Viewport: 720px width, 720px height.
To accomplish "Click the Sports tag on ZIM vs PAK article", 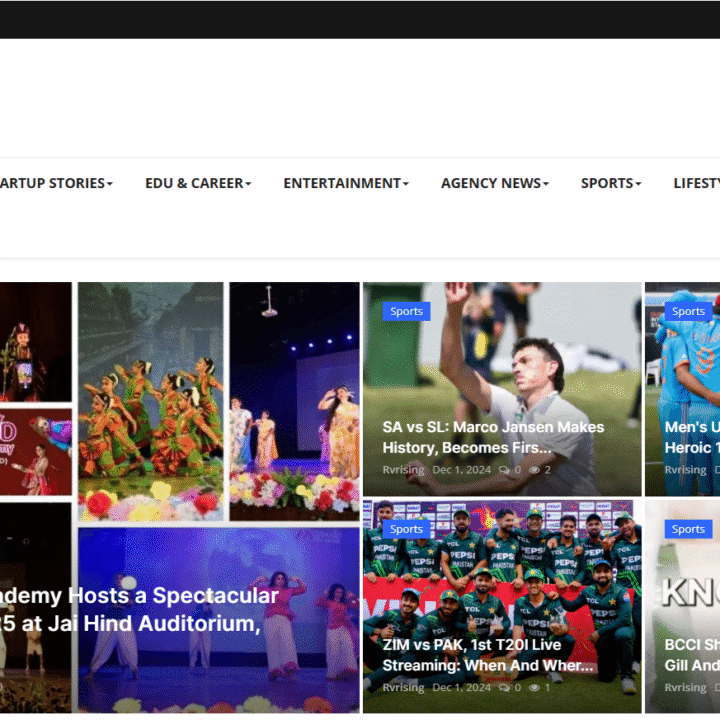I will (x=406, y=529).
